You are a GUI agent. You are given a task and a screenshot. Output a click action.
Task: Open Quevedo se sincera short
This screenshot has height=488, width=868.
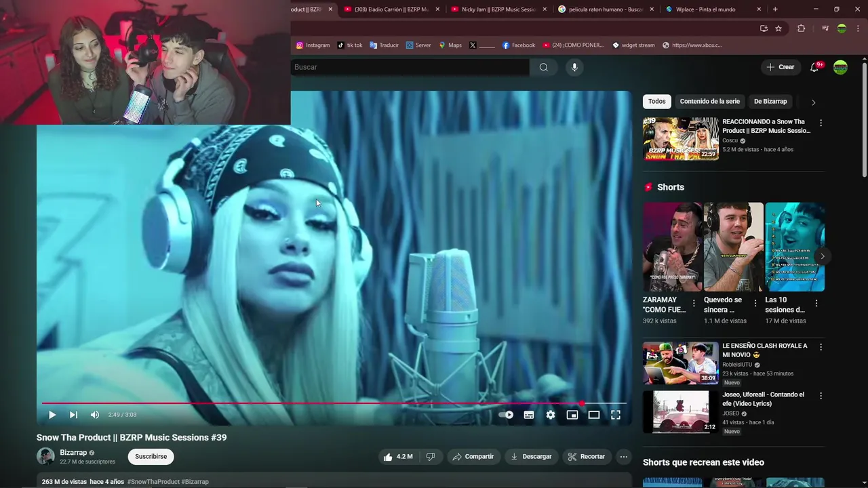tap(733, 247)
